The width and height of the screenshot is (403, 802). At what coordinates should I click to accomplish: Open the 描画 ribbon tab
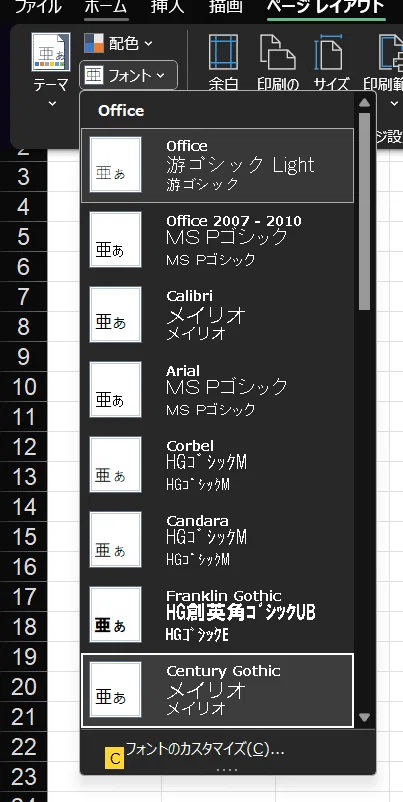tap(226, 7)
